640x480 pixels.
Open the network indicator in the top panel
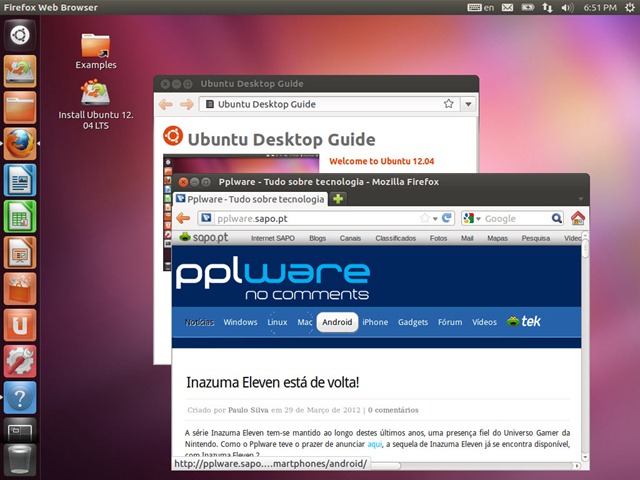point(547,7)
